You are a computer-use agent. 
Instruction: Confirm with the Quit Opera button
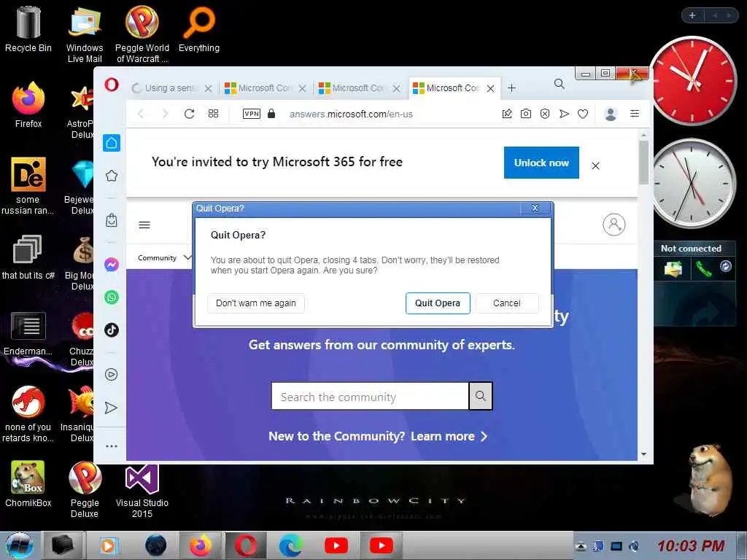[x=438, y=303]
